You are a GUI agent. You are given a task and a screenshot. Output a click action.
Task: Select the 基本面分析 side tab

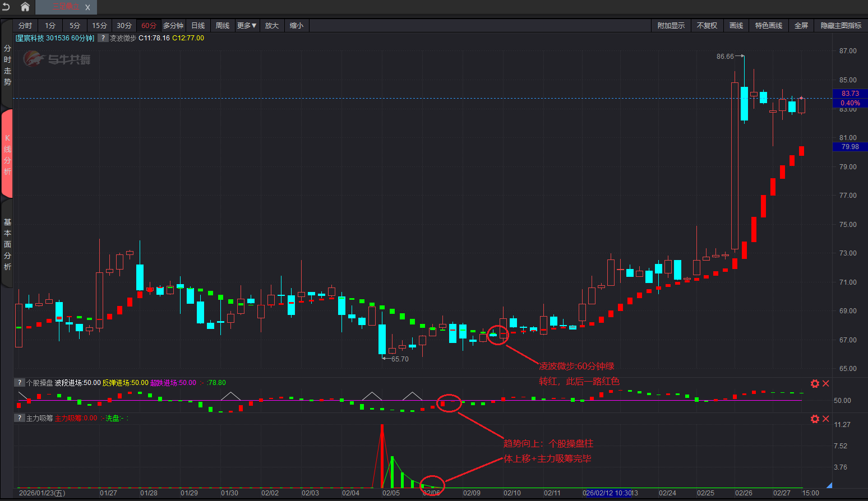click(x=7, y=244)
